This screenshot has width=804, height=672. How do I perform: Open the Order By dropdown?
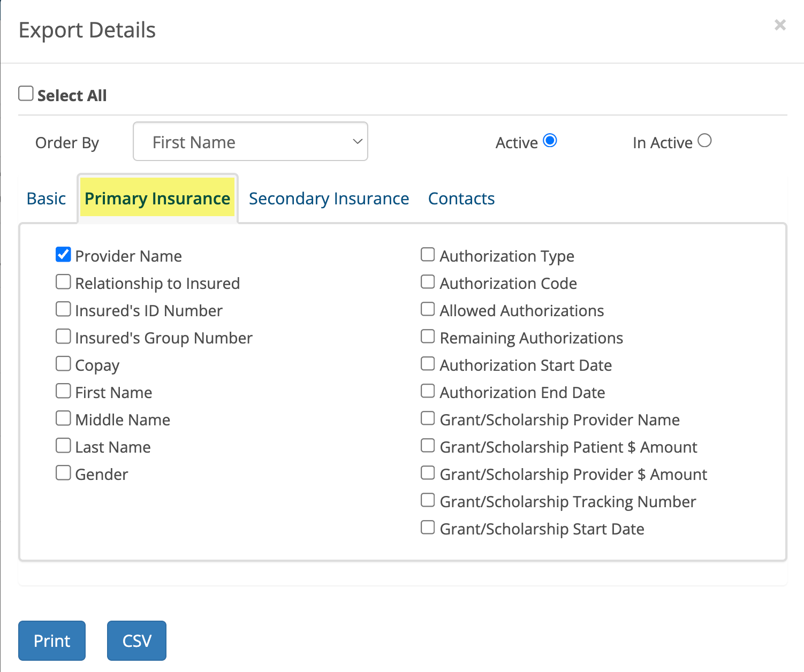[x=251, y=141]
